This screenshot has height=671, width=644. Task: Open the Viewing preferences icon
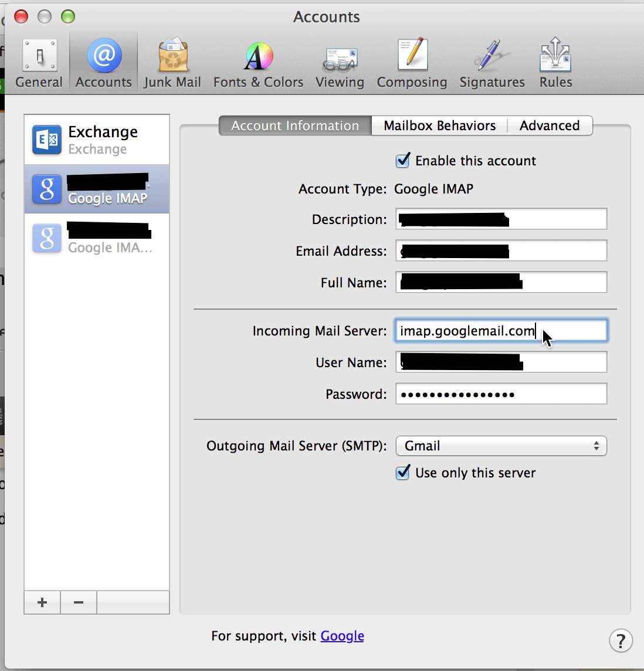(x=340, y=61)
